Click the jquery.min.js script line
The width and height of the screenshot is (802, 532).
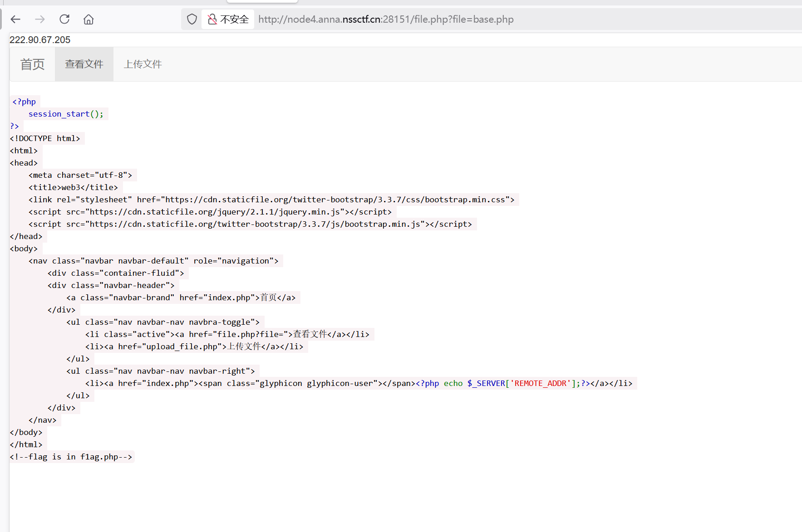[210, 212]
